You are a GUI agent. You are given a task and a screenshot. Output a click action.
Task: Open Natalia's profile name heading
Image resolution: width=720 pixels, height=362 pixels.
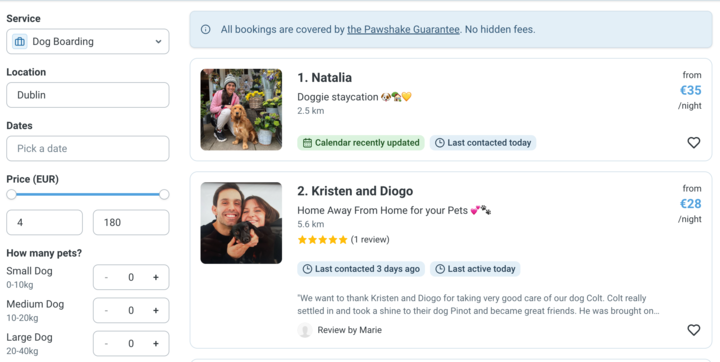tap(324, 78)
